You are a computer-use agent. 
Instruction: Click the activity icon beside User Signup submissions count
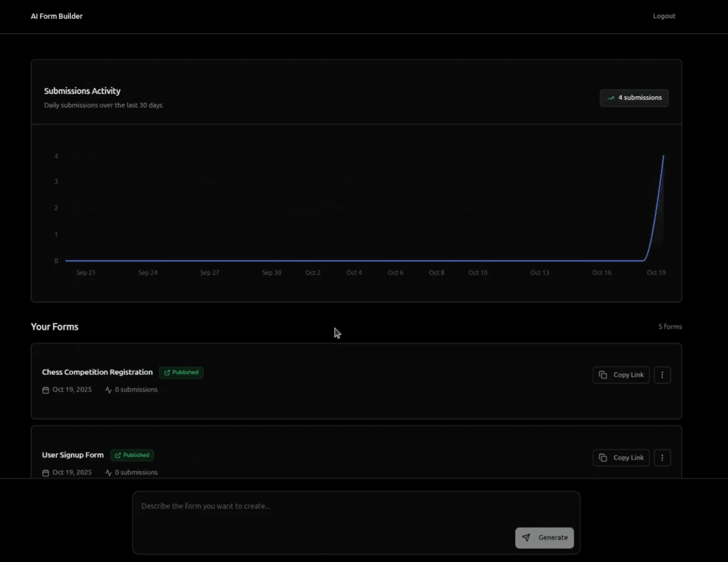108,472
